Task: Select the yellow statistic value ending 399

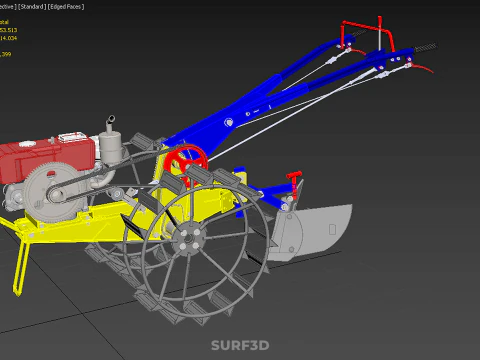Action: (6, 54)
